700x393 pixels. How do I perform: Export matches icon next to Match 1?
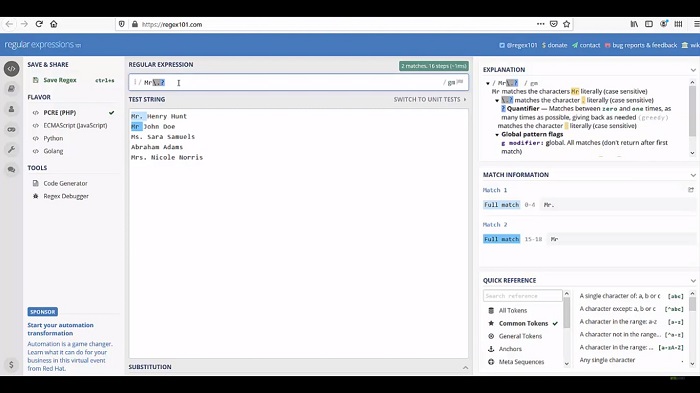click(691, 190)
